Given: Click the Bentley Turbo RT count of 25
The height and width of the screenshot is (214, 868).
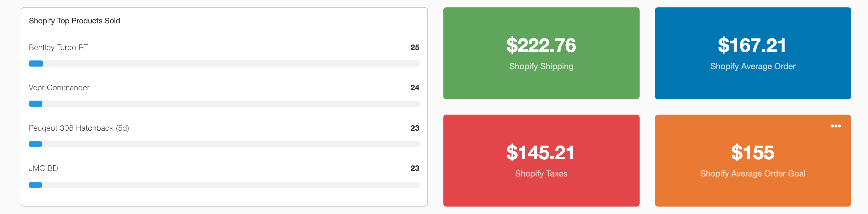Looking at the screenshot, I should point(415,48).
